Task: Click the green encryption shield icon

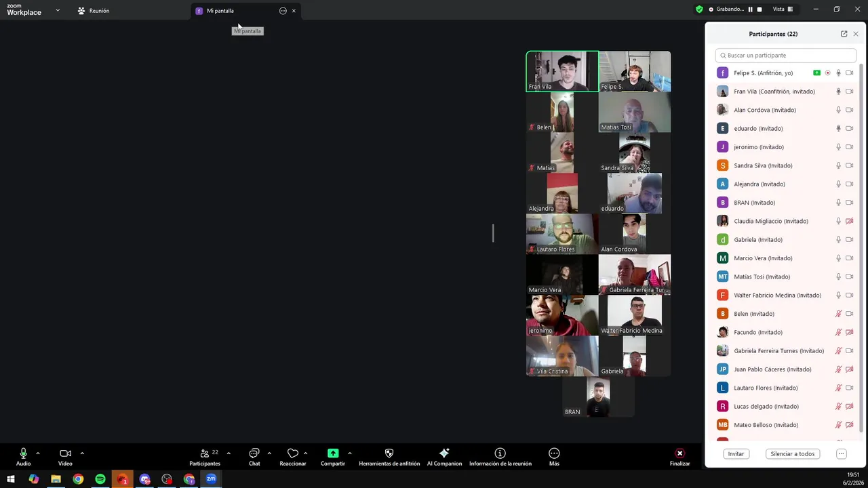Action: [699, 9]
